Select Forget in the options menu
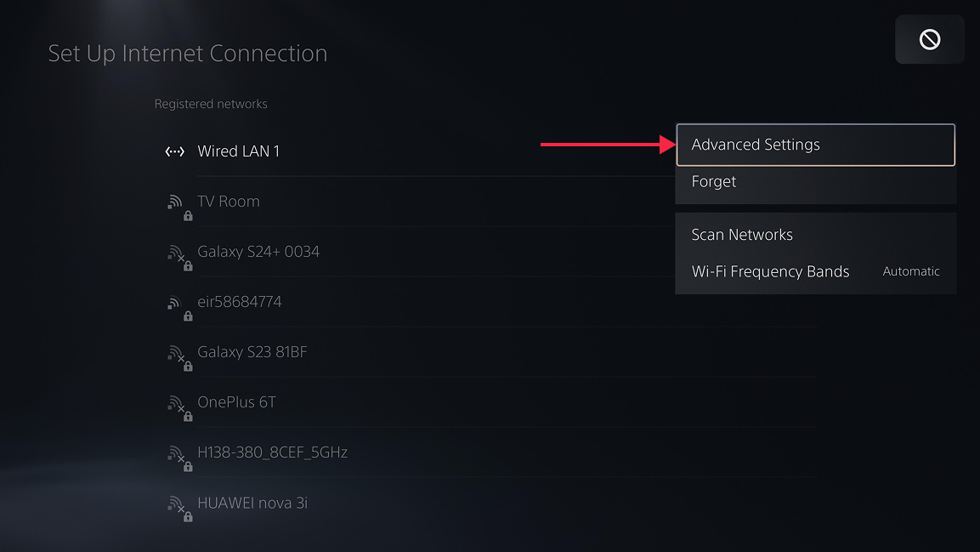 (714, 182)
